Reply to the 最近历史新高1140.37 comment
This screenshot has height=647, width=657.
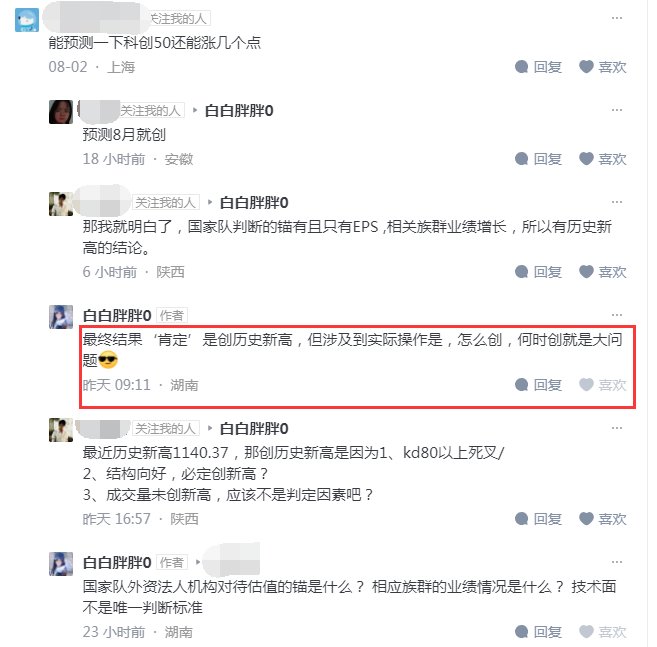coord(538,519)
